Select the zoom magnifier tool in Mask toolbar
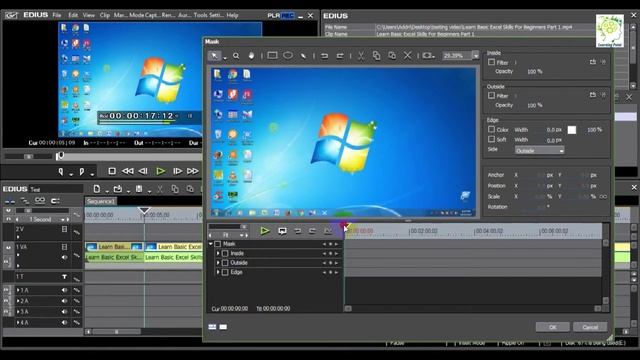This screenshot has width=640, height=360. 236,56
